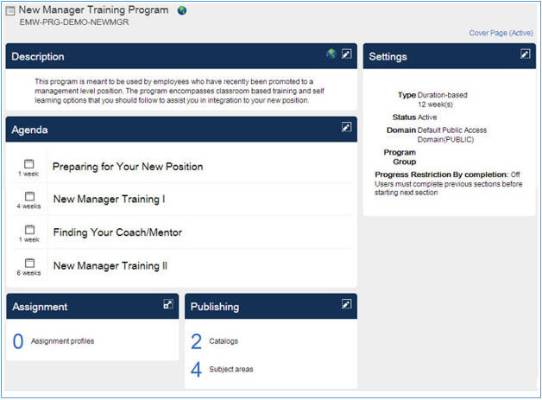
Task: Click the Type value Duration-based
Action: (x=442, y=95)
